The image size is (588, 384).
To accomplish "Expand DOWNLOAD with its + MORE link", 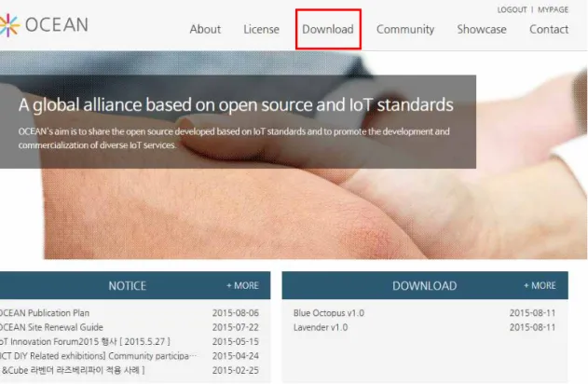I will pyautogui.click(x=540, y=286).
